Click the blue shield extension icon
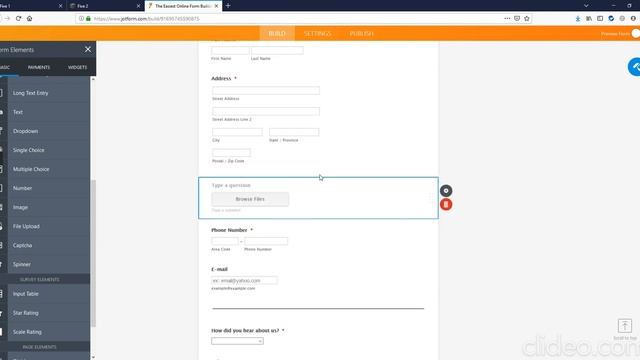This screenshot has width=640, height=360. tap(611, 18)
